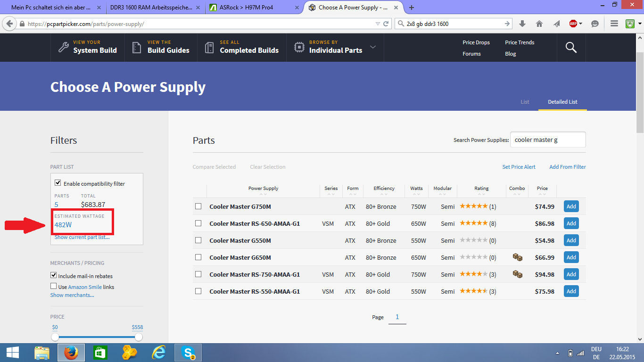644x362 pixels.
Task: Open Internet Explorer from taskbar
Action: 159,352
